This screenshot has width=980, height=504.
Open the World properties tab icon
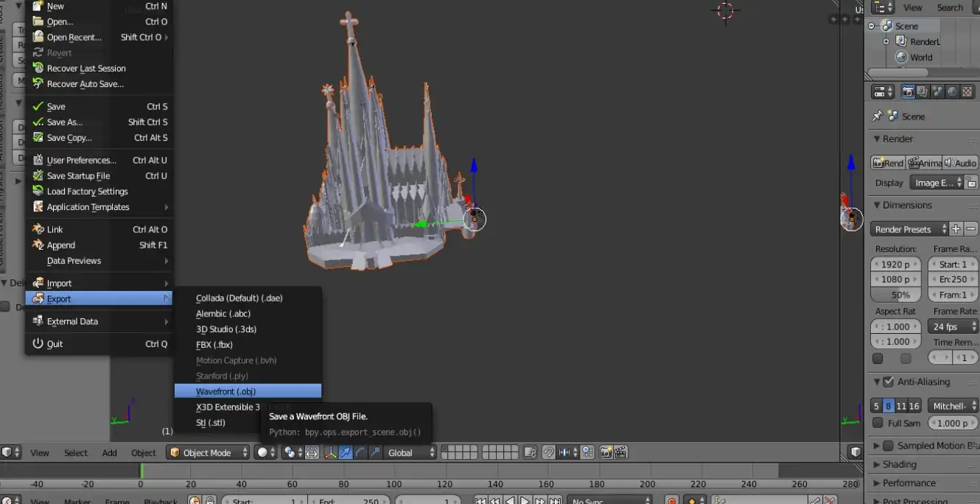click(x=952, y=92)
